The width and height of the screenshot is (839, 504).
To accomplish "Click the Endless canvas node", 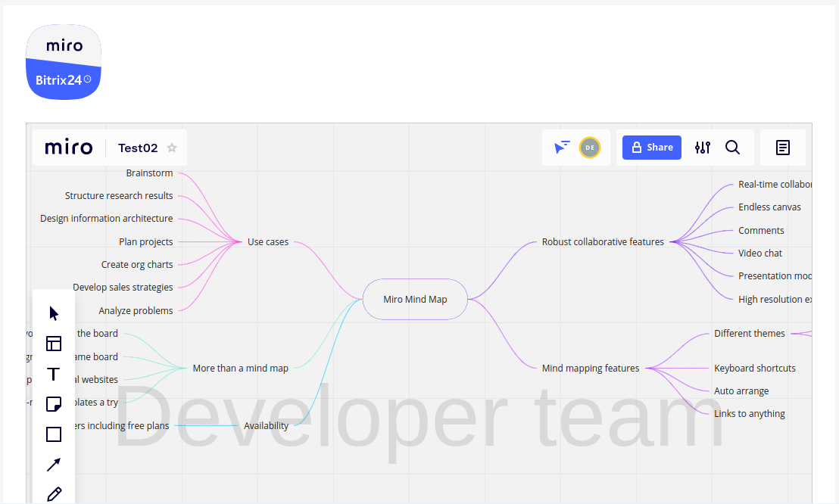I will pos(769,207).
